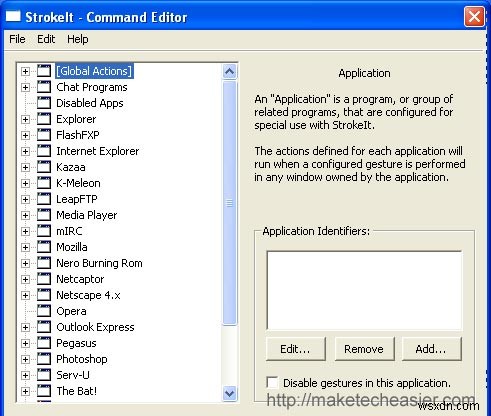The height and width of the screenshot is (416, 491).
Task: Select the LeapFTP tree item
Action: [x=77, y=199]
